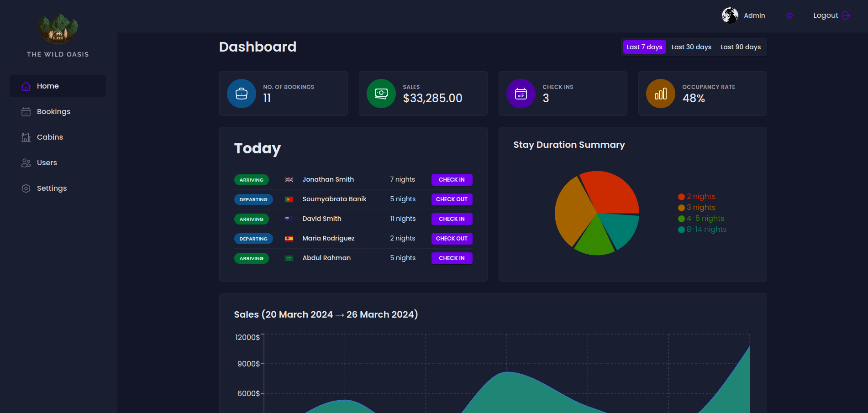
Task: Click the purple calendar check-ins icon
Action: [x=521, y=94]
